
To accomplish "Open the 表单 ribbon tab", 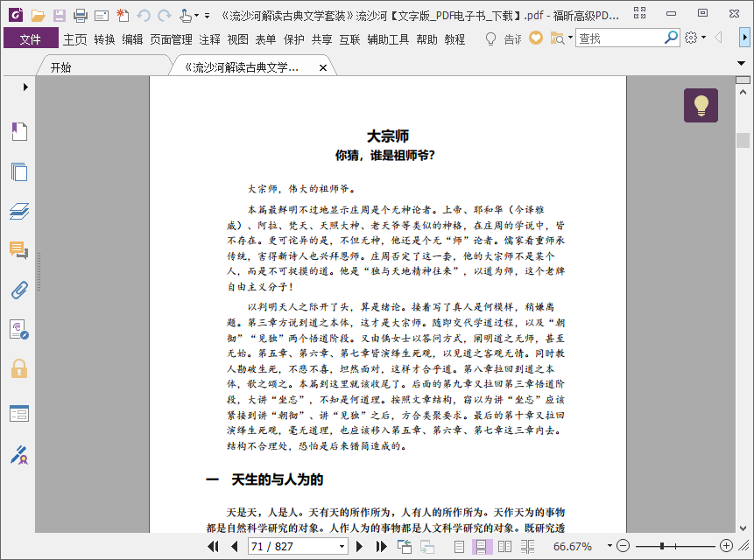I will 265,38.
